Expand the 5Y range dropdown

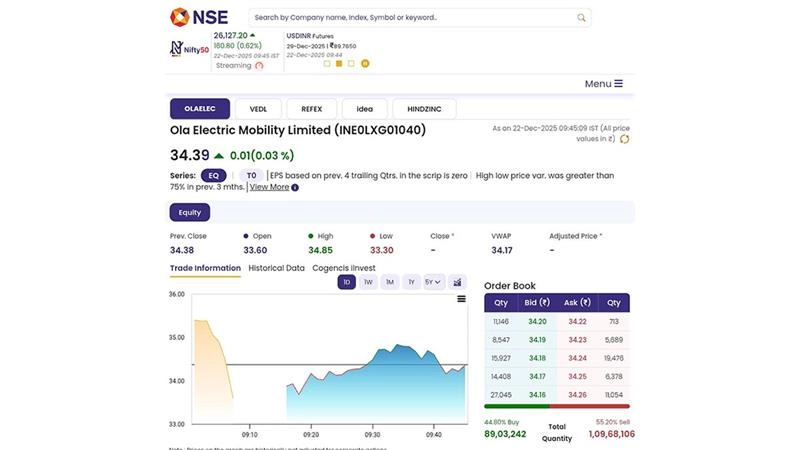(433, 282)
